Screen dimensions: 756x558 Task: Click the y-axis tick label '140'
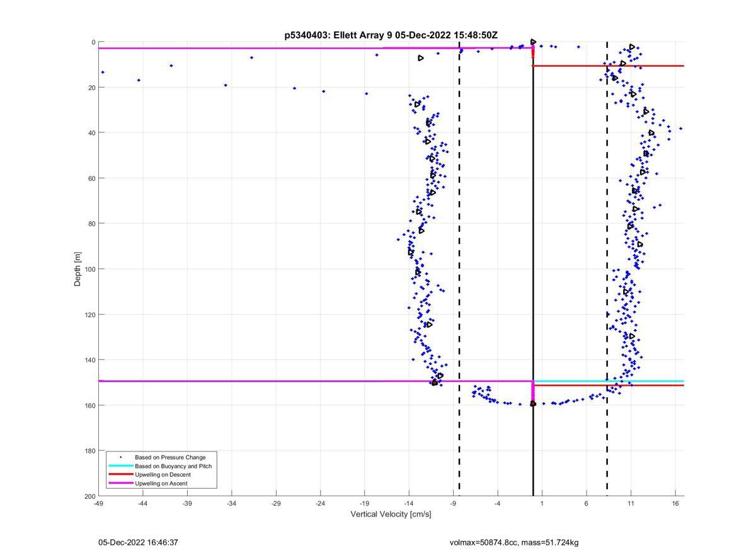[x=90, y=360]
